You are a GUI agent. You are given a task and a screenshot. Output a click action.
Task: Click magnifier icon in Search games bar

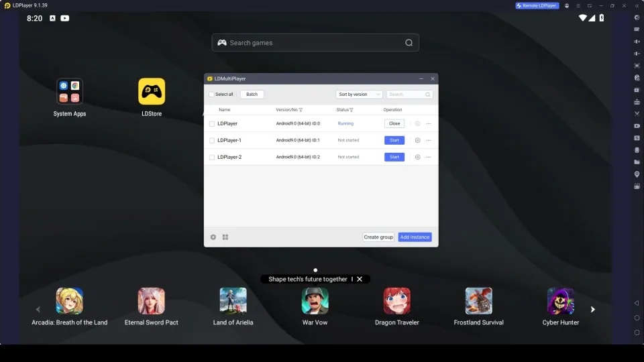click(x=409, y=43)
